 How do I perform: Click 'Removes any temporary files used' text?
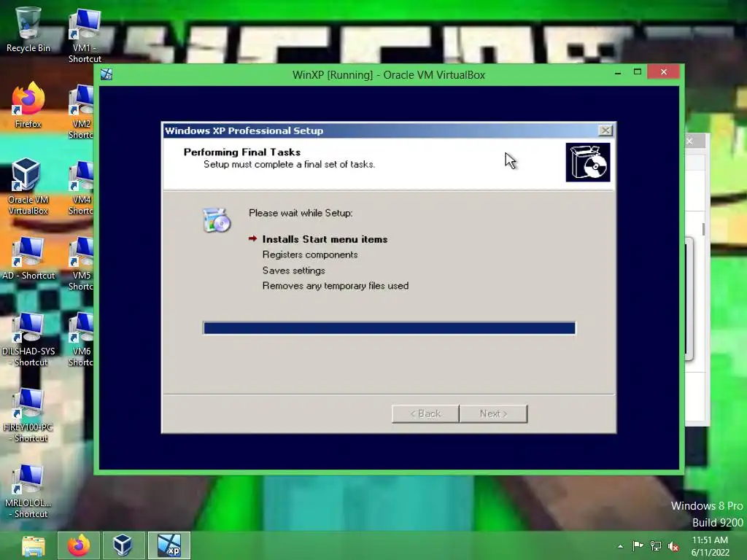click(336, 286)
